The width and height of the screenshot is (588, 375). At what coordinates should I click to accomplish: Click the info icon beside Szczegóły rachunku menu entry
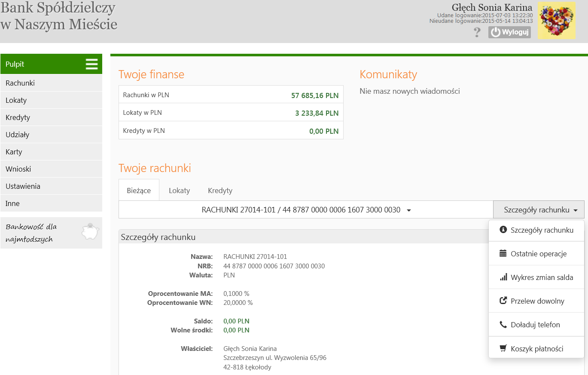tap(503, 230)
